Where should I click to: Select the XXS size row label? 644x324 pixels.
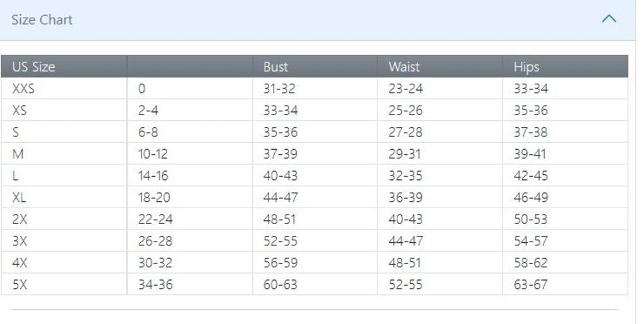click(x=23, y=88)
